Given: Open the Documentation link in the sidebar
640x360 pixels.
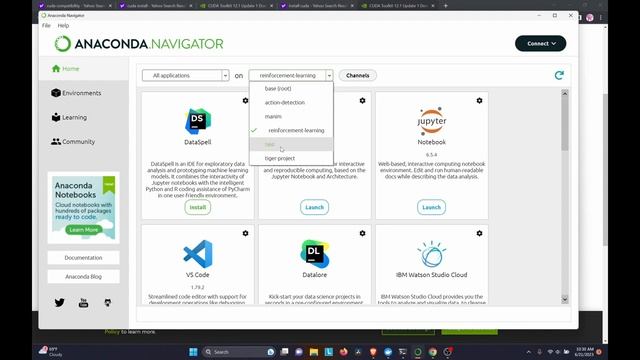Looking at the screenshot, I should [x=83, y=258].
